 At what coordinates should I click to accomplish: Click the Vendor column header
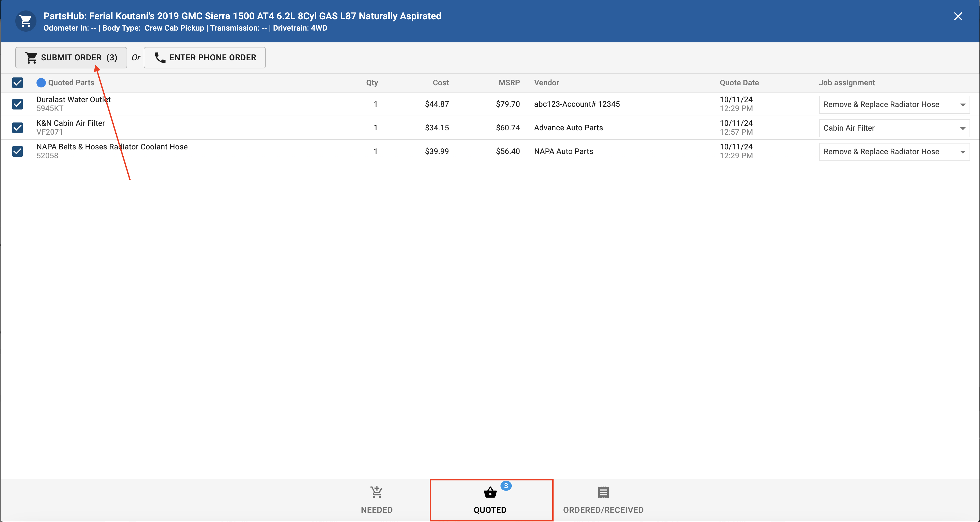(546, 83)
